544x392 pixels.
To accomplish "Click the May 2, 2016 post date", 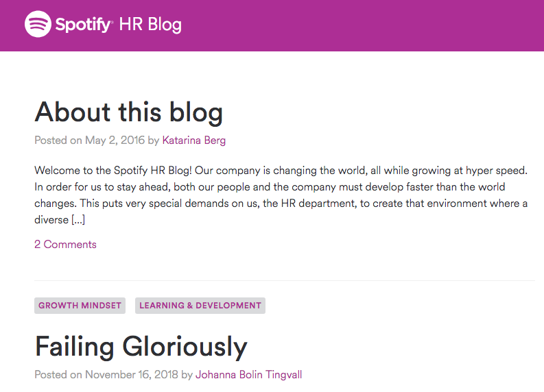I will click(115, 140).
